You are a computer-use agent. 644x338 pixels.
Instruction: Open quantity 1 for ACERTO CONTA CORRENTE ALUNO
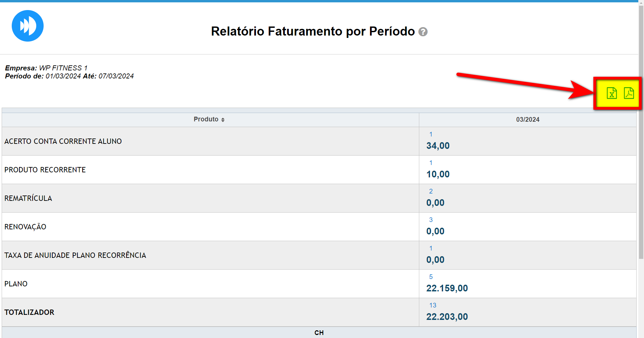point(431,134)
